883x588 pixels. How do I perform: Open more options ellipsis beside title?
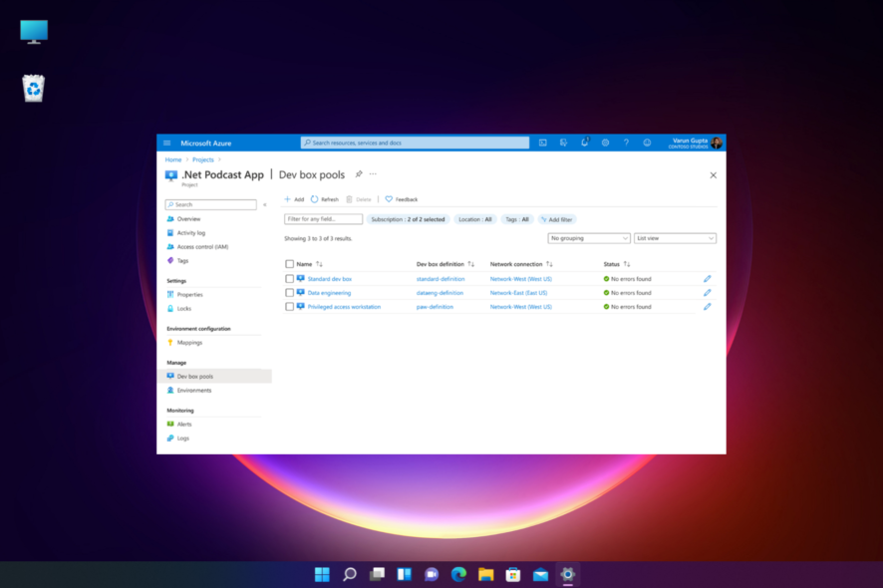(373, 174)
